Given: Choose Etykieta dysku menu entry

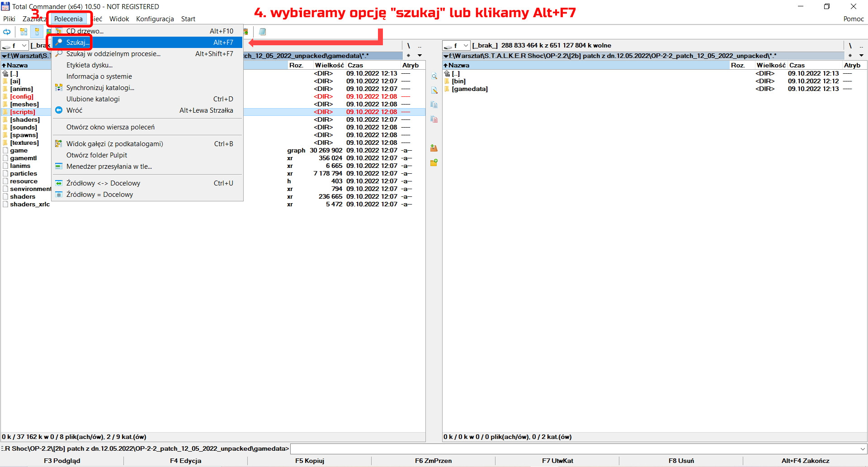Looking at the screenshot, I should tap(147, 65).
